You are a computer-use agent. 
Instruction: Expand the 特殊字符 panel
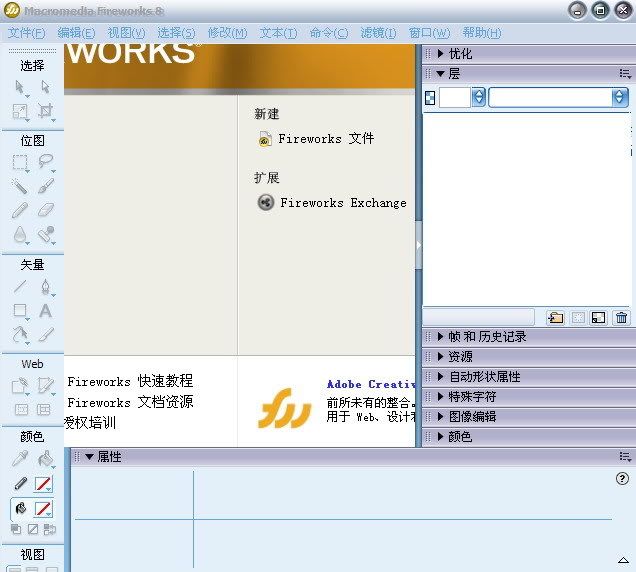click(441, 396)
